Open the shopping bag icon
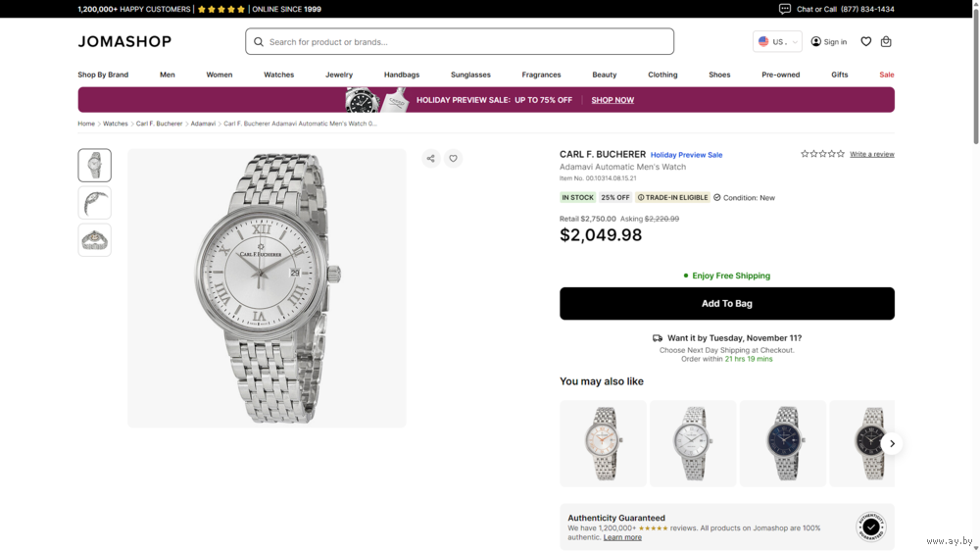The image size is (980, 552). pos(886,42)
